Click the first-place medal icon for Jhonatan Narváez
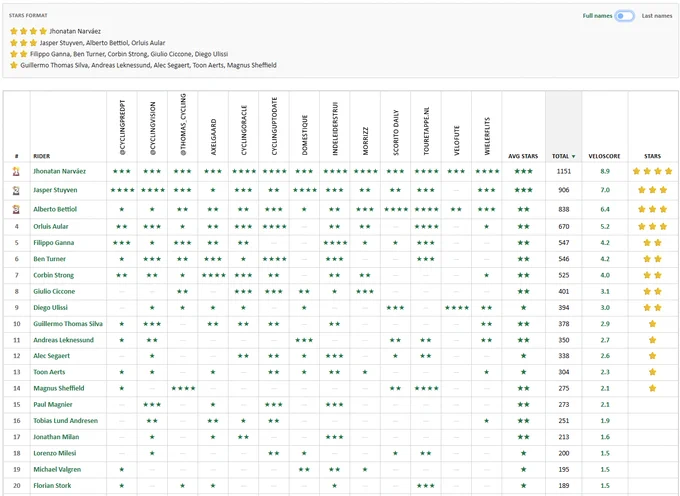Screen dimensions: 680x496 (x=16, y=171)
